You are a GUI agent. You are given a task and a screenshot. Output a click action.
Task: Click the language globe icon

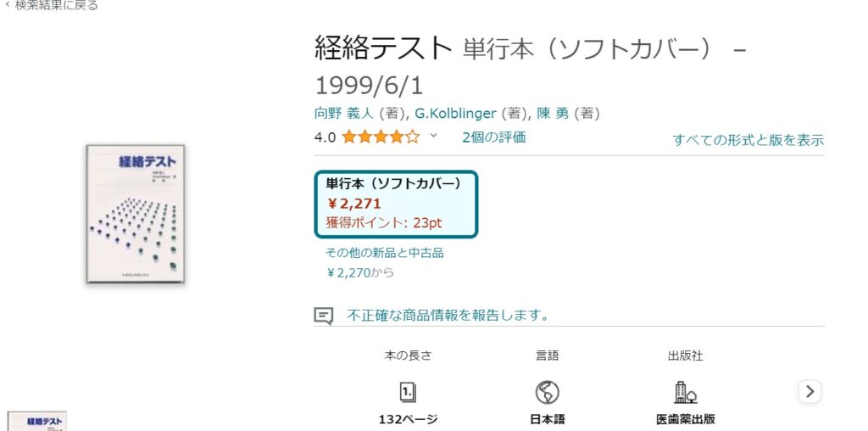pos(548,391)
